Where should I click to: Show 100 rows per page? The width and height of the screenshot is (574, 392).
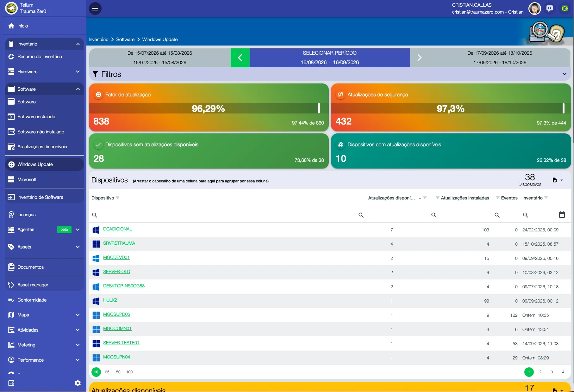pyautogui.click(x=129, y=372)
